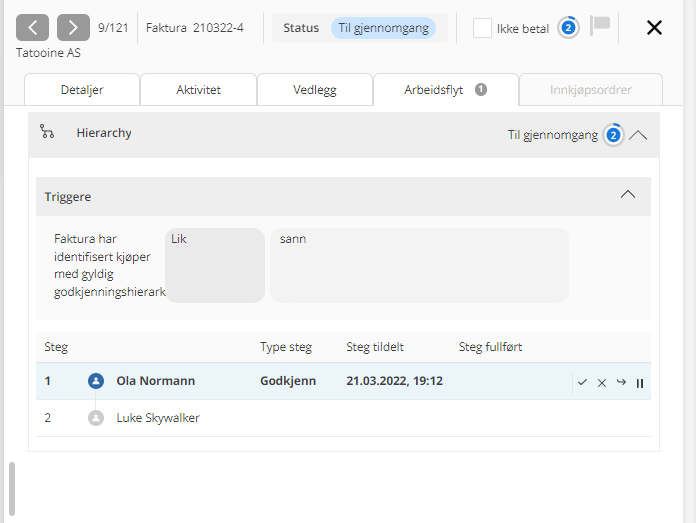
Task: Go to the previous invoice arrow
Action: 33,28
